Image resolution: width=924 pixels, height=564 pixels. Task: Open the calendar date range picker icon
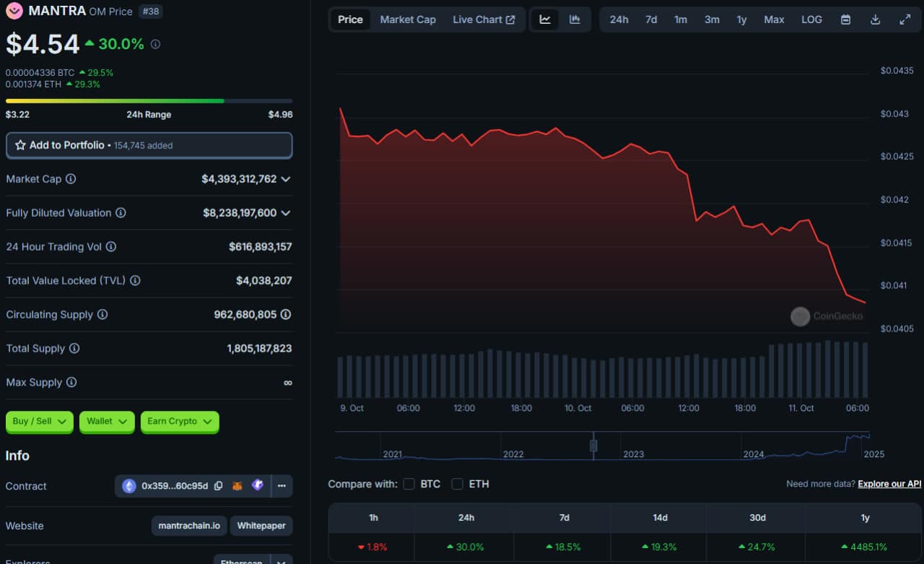[846, 19]
